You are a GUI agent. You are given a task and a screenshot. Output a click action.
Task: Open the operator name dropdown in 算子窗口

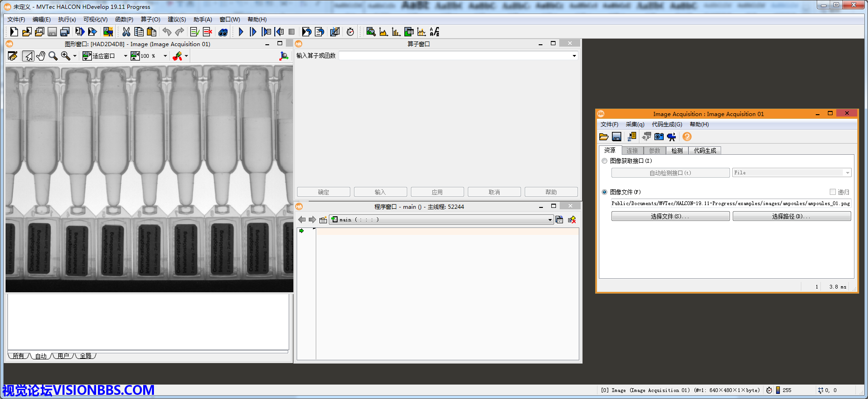[574, 56]
